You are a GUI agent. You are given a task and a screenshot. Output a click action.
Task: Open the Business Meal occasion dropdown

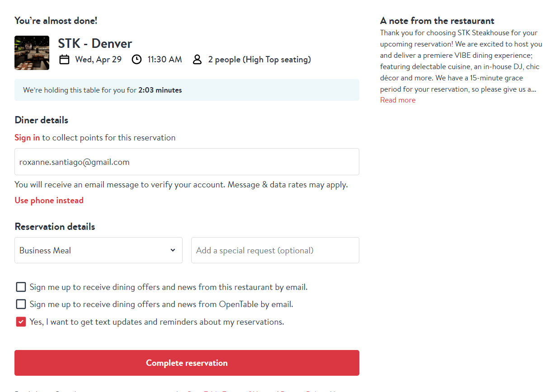pos(99,250)
